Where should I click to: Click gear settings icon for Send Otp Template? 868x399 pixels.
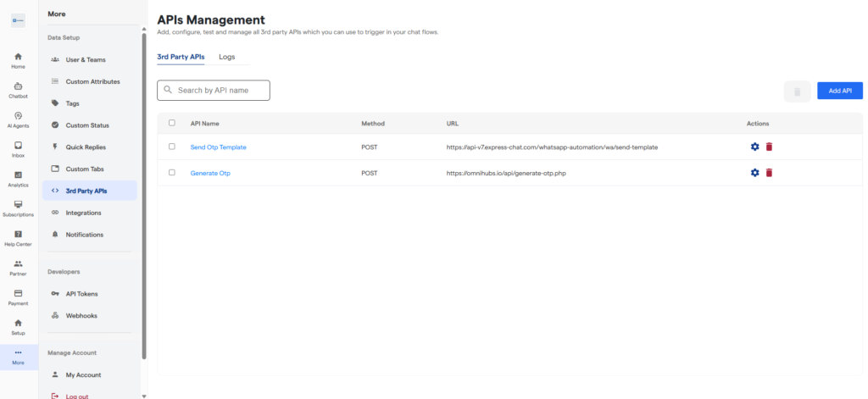[x=754, y=147]
